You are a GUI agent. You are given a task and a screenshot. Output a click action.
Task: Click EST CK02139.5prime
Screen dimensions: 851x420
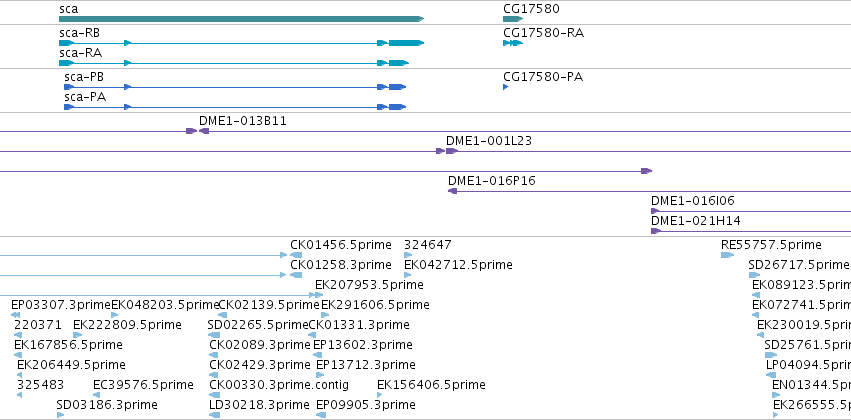click(268, 305)
